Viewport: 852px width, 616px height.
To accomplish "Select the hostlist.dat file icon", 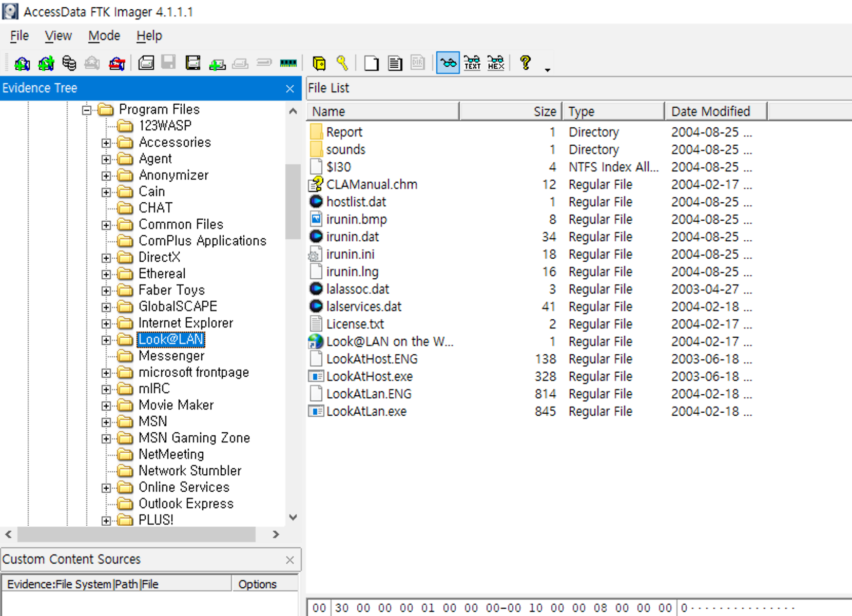I will (x=316, y=202).
